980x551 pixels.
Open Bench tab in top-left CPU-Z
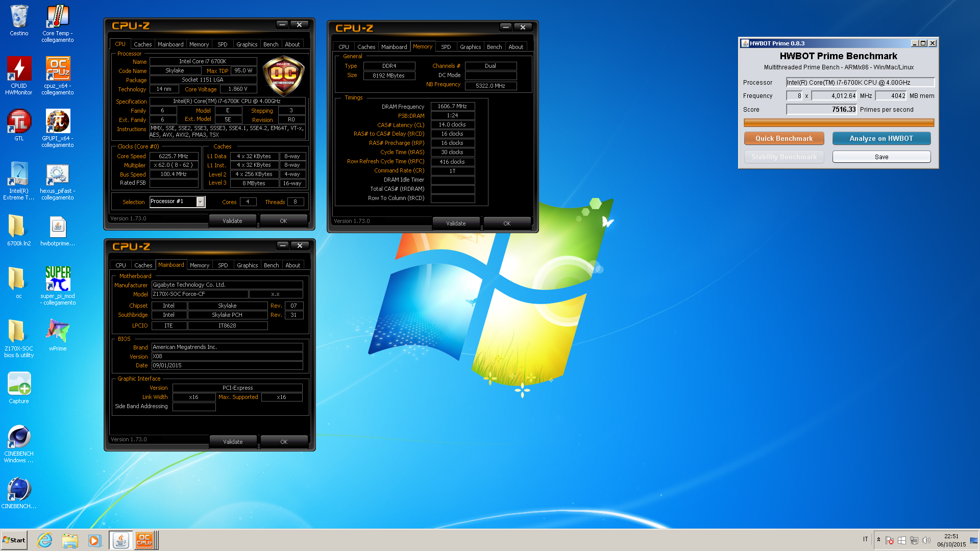click(271, 44)
